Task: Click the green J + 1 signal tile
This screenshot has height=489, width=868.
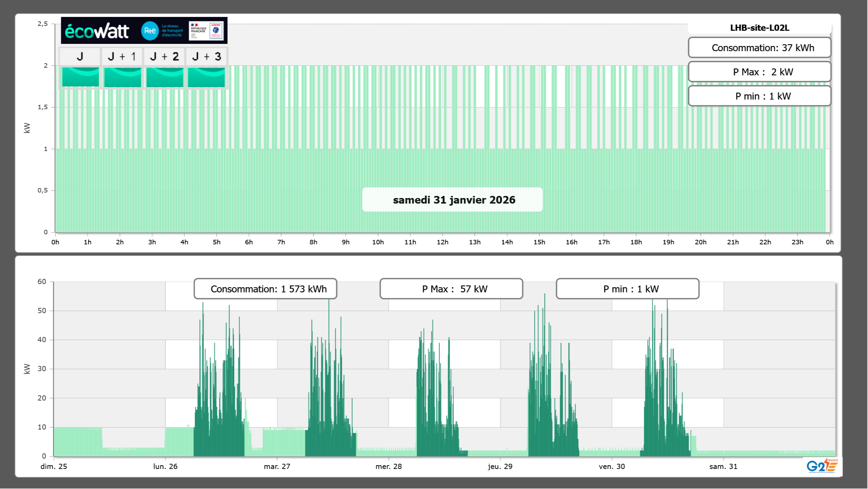Action: coord(122,77)
